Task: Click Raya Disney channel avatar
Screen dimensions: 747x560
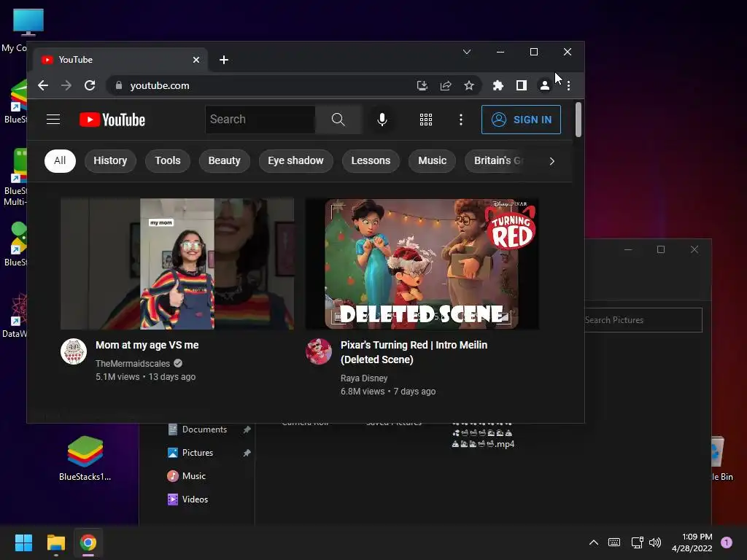Action: coord(319,351)
